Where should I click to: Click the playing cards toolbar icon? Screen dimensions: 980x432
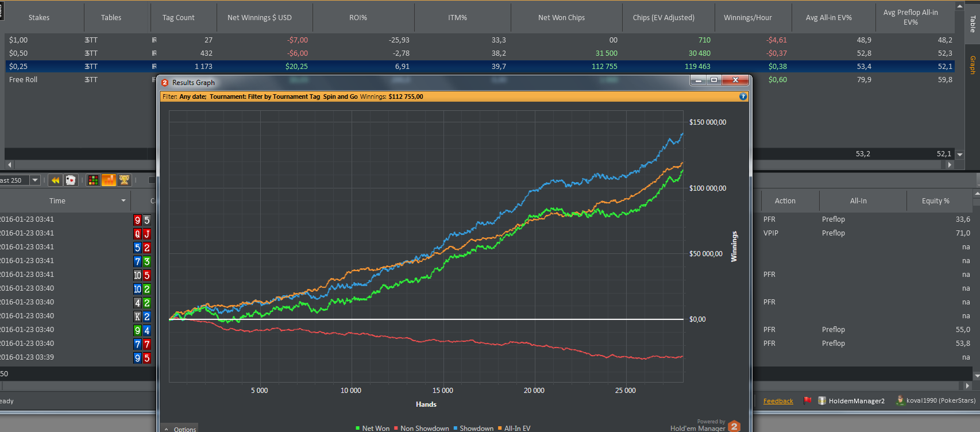point(70,180)
